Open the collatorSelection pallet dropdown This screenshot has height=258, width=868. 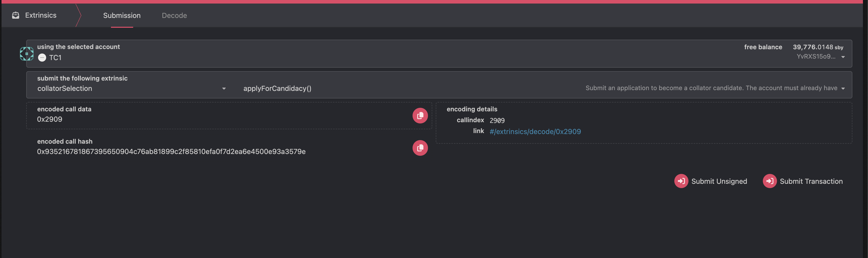(224, 89)
